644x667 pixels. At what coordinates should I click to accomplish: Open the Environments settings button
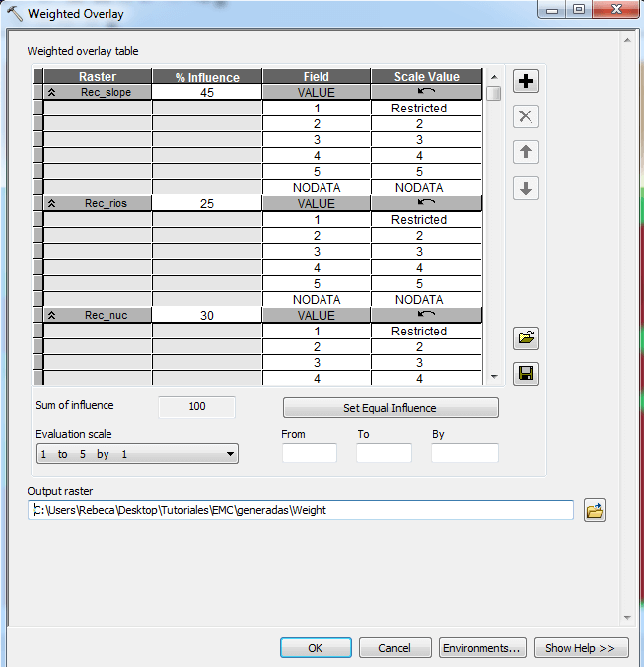(x=482, y=648)
